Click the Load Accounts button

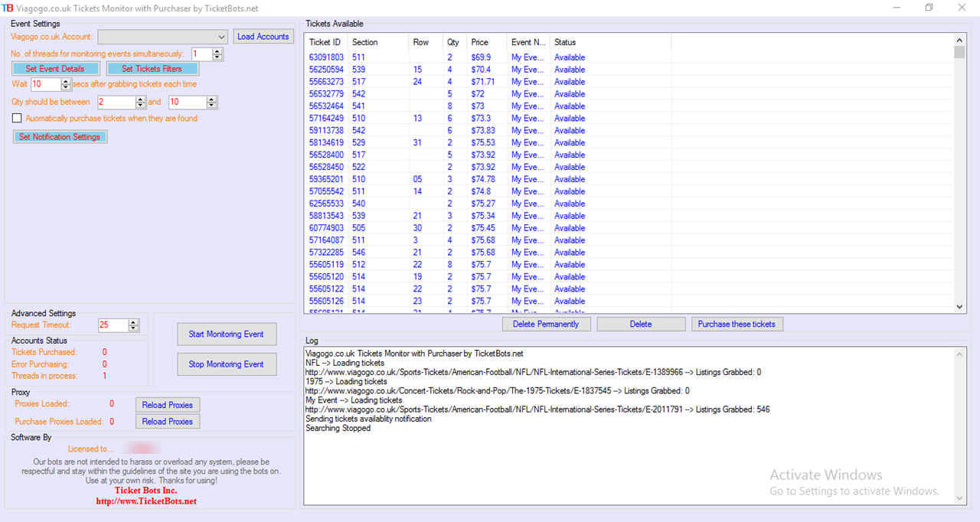[x=263, y=37]
